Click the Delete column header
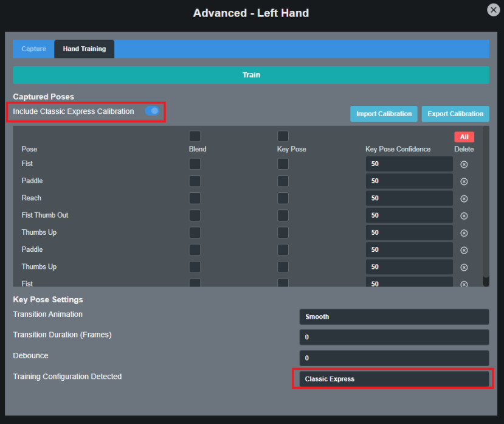Screen dimensions: 504x424 (x=464, y=149)
